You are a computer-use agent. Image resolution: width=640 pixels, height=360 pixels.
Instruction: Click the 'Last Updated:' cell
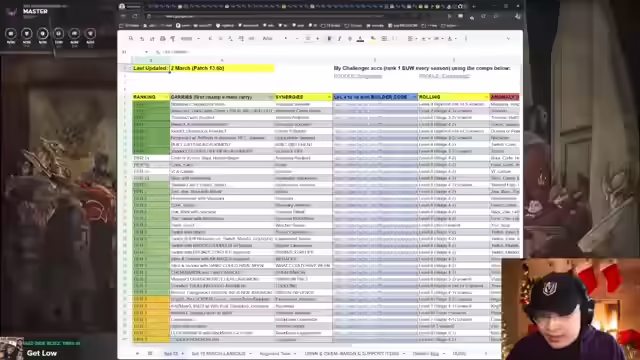point(151,68)
